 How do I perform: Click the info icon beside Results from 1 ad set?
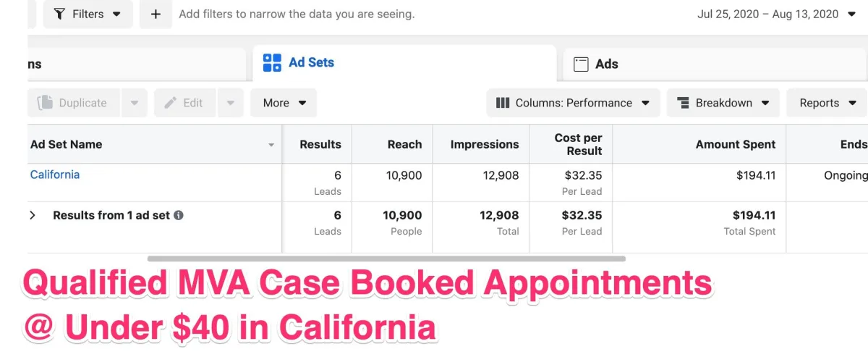(179, 215)
